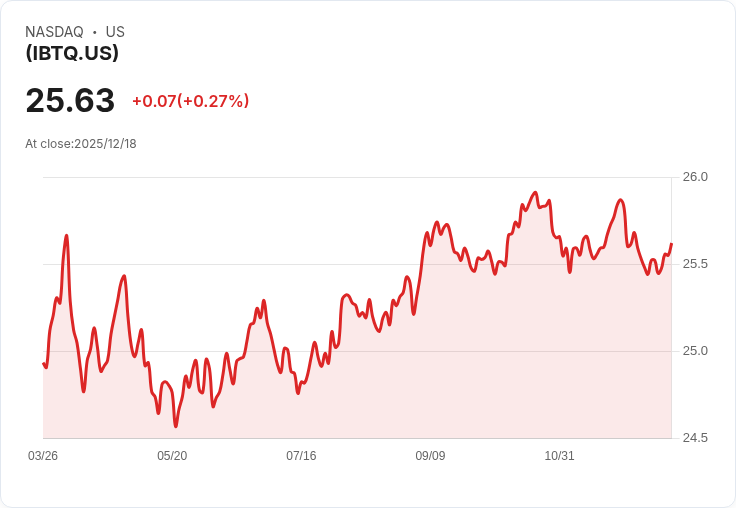Click the 24.5 y-axis price label
The height and width of the screenshot is (508, 736).
point(695,438)
